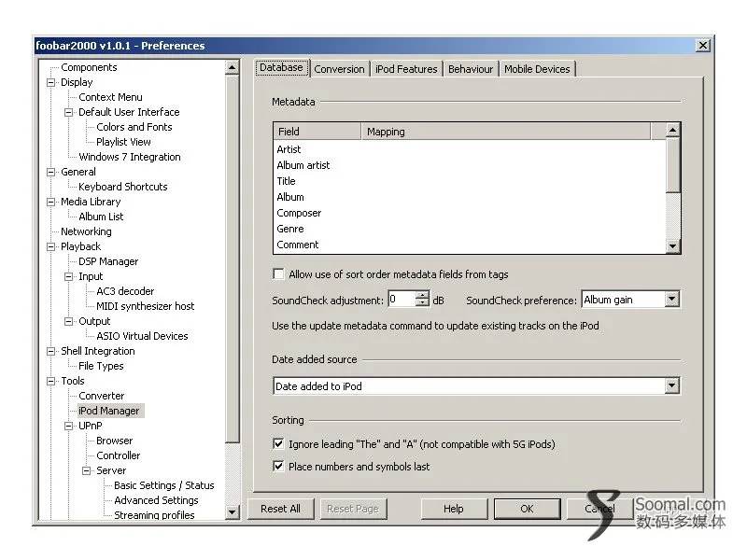Open MIDI synthesizer host page
Viewport: 747px width, 560px height.
(x=146, y=306)
